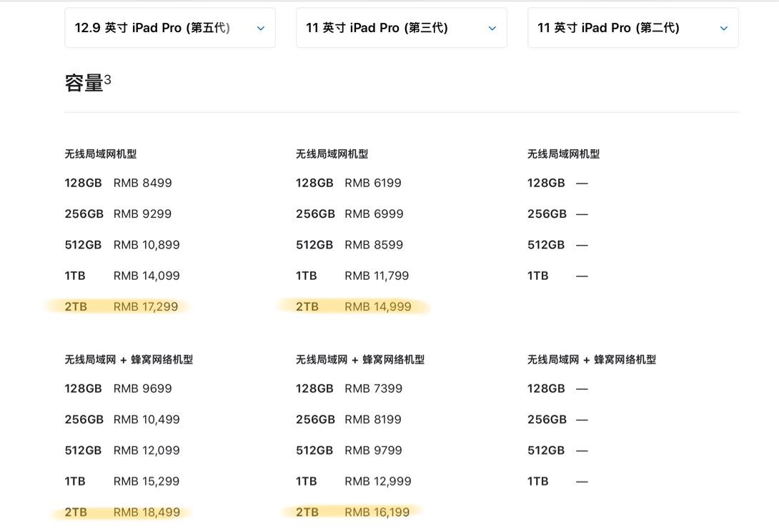The image size is (779, 532).
Task: Click the 128GB label beside RMB 8499
Action: click(x=83, y=183)
